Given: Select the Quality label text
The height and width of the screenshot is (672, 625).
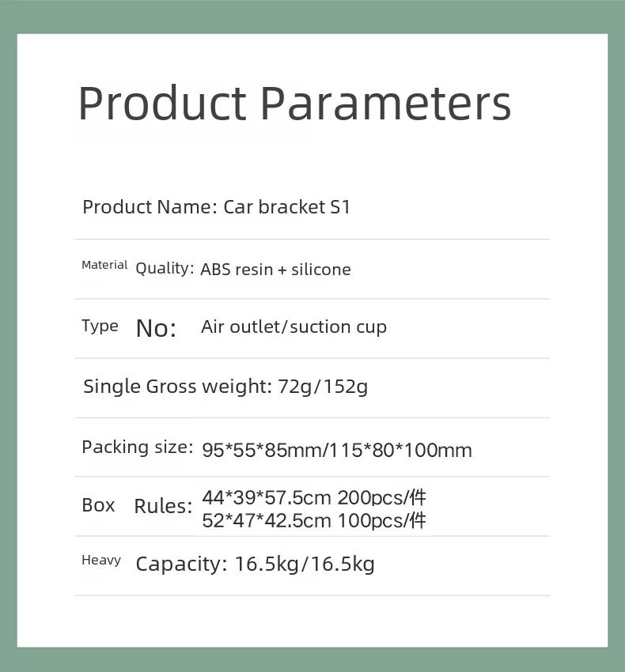Looking at the screenshot, I should click(165, 269).
